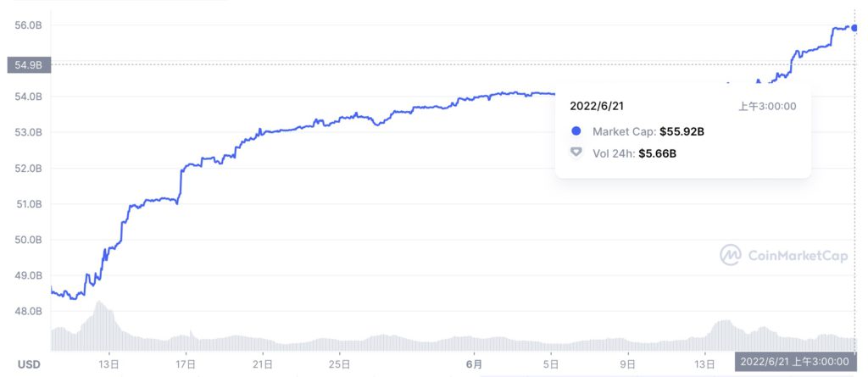Select the 25日 date on x-axis
Screen dimensions: 868x377
tap(339, 364)
